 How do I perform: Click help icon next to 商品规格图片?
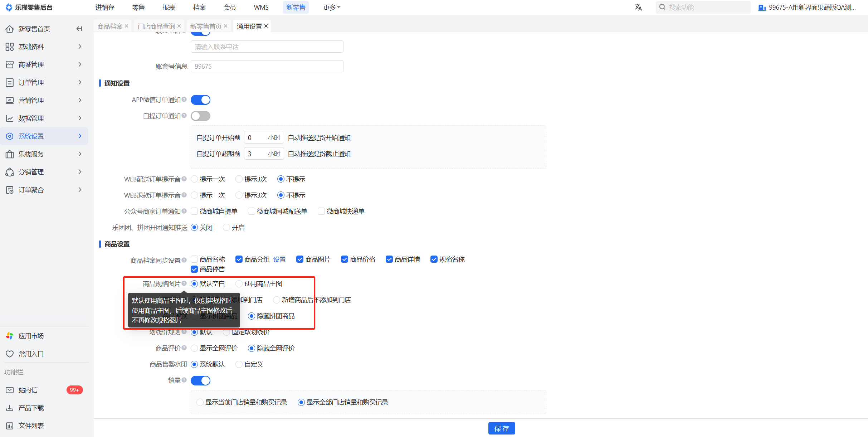(x=184, y=283)
